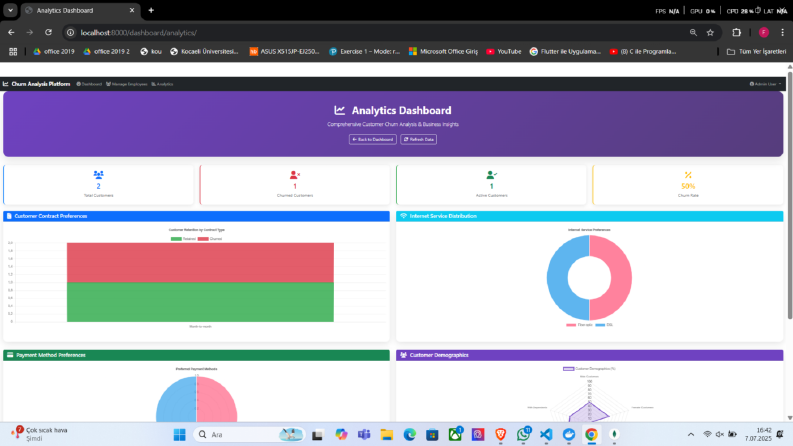
Task: Click the red Churned bar segment
Action: tap(200, 262)
